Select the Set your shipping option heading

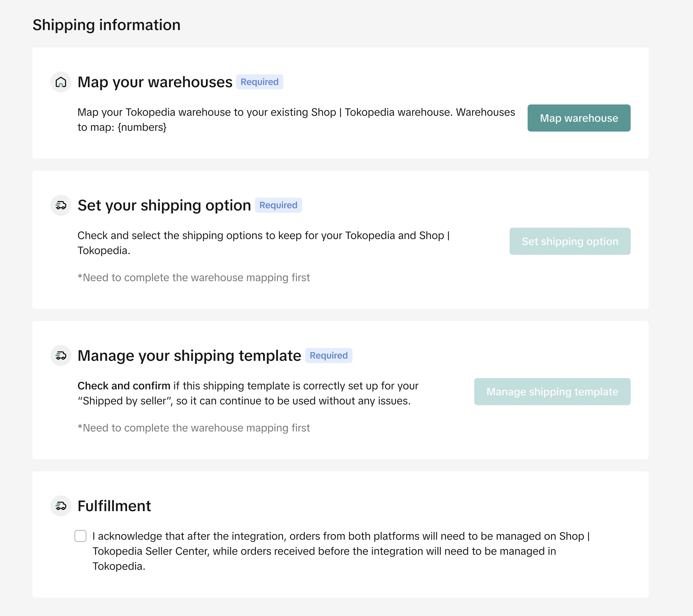pos(164,205)
